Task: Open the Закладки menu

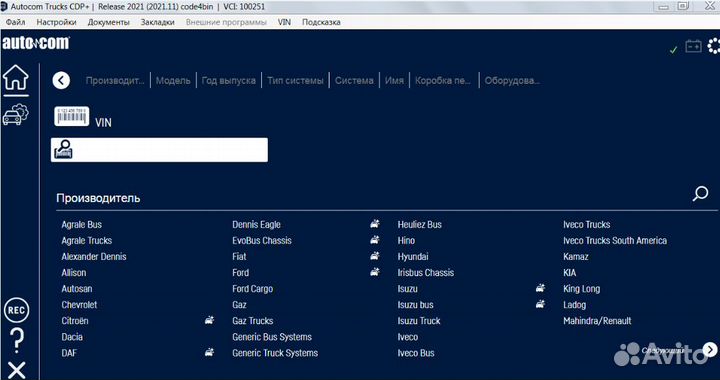Action: tap(158, 22)
